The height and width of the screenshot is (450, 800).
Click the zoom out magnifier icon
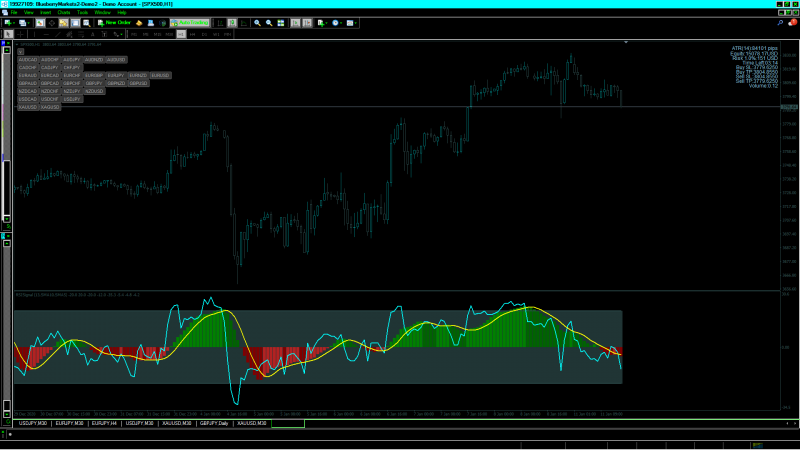click(270, 22)
